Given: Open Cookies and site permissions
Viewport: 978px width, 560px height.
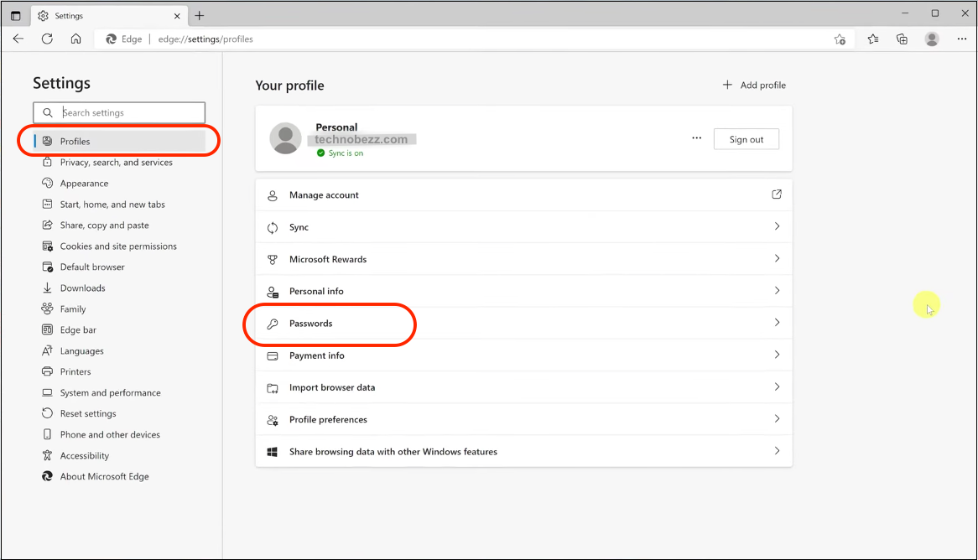Looking at the screenshot, I should (119, 246).
